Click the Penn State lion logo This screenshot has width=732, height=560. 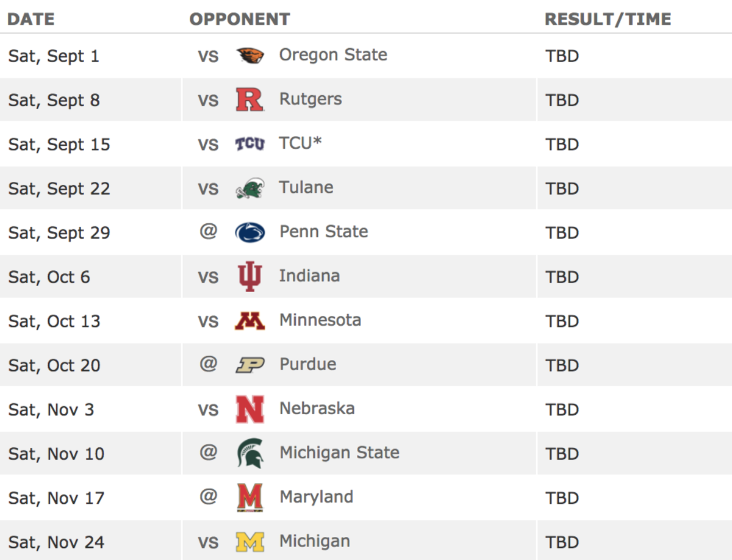click(250, 232)
